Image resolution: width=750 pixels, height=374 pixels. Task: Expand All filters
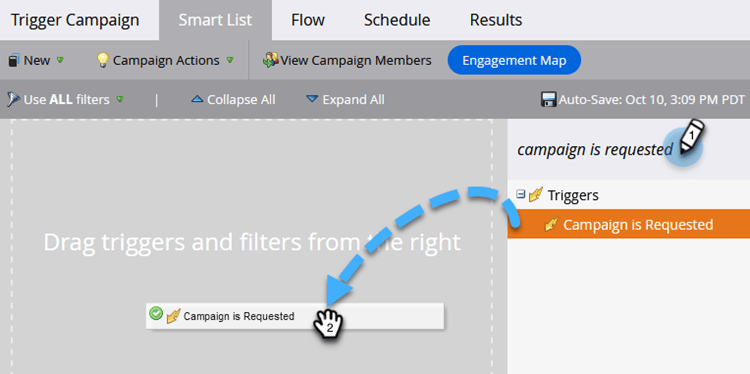point(345,99)
